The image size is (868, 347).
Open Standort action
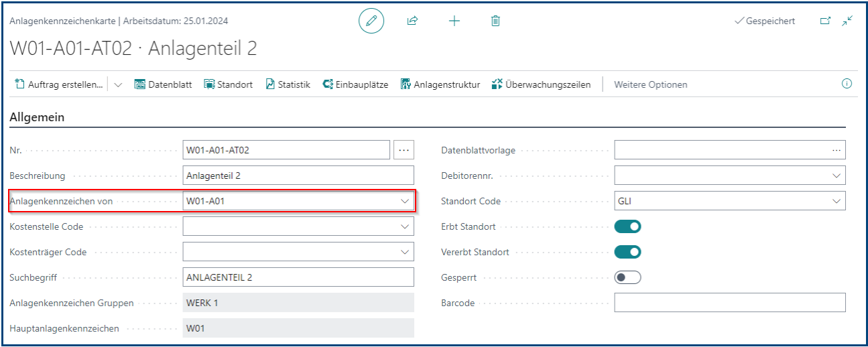pos(228,84)
